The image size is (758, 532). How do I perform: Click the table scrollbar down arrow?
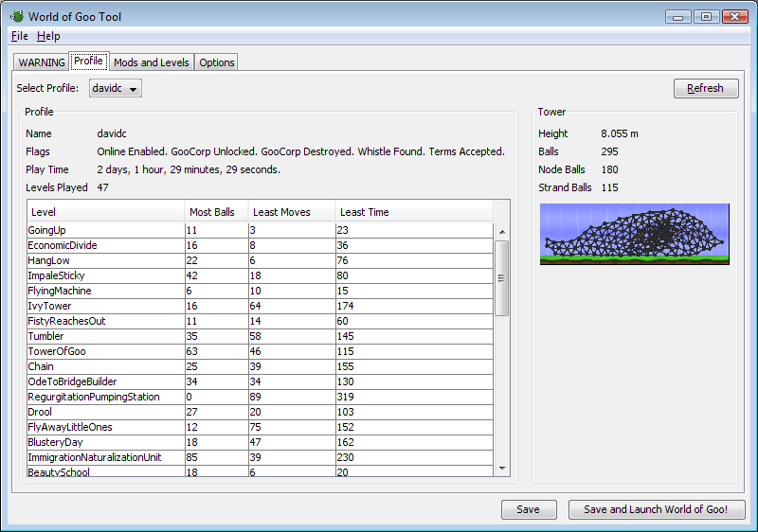[502, 469]
